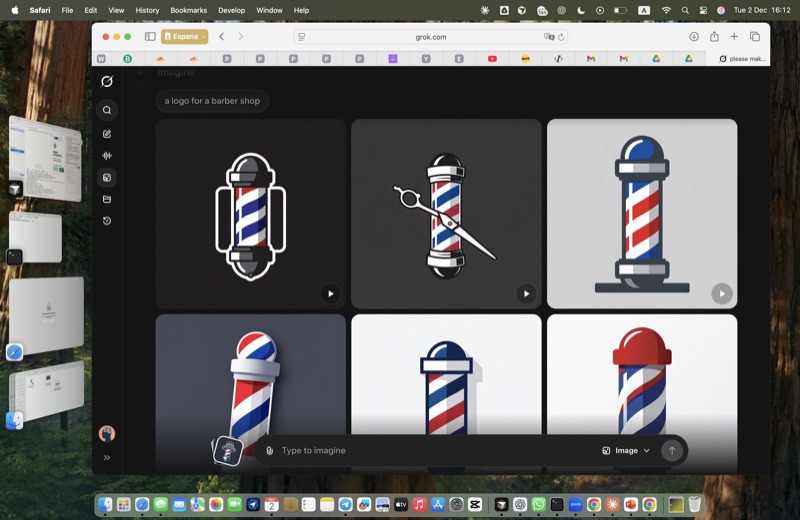Expand Grok sidebar with double chevron
The height and width of the screenshot is (520, 800).
(x=107, y=458)
